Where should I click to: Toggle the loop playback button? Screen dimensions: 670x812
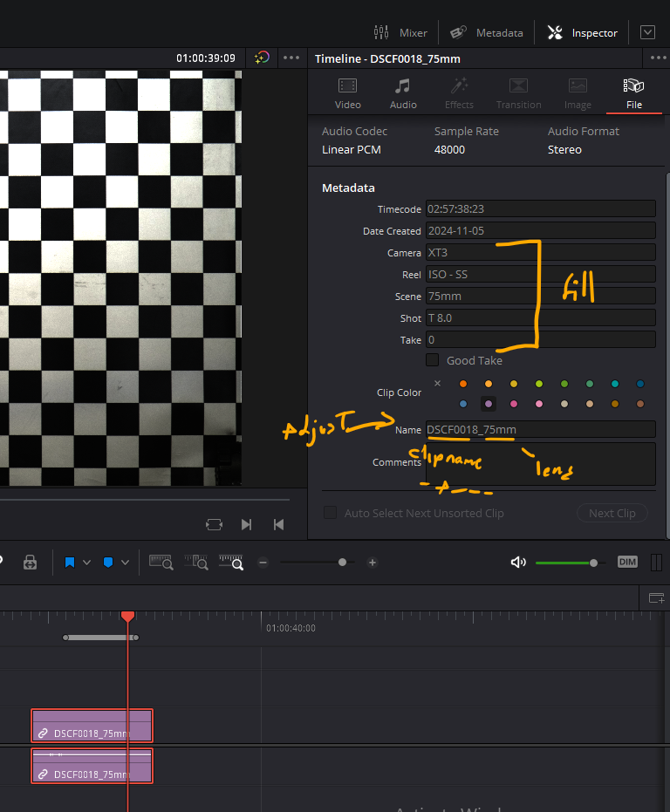[214, 524]
